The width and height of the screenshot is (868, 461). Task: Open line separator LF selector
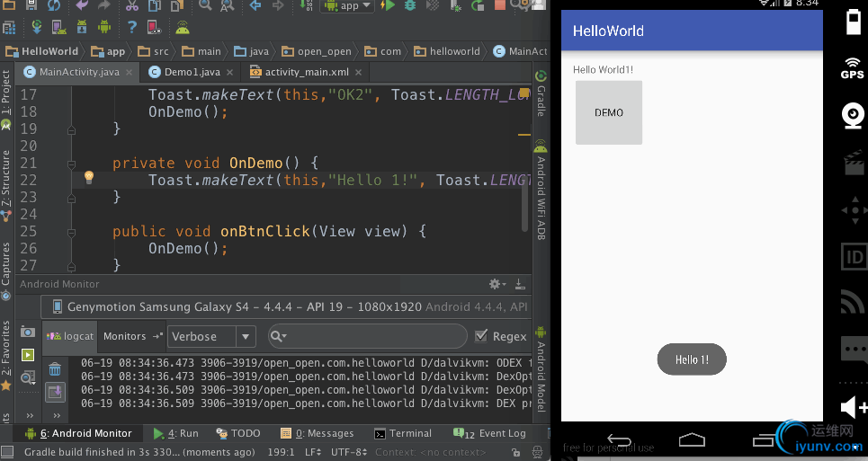313,452
